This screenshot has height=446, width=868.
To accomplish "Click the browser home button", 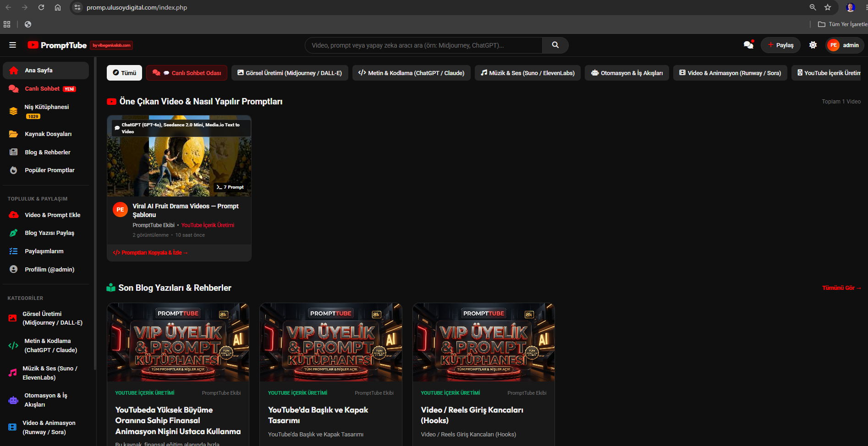I will tap(58, 7).
